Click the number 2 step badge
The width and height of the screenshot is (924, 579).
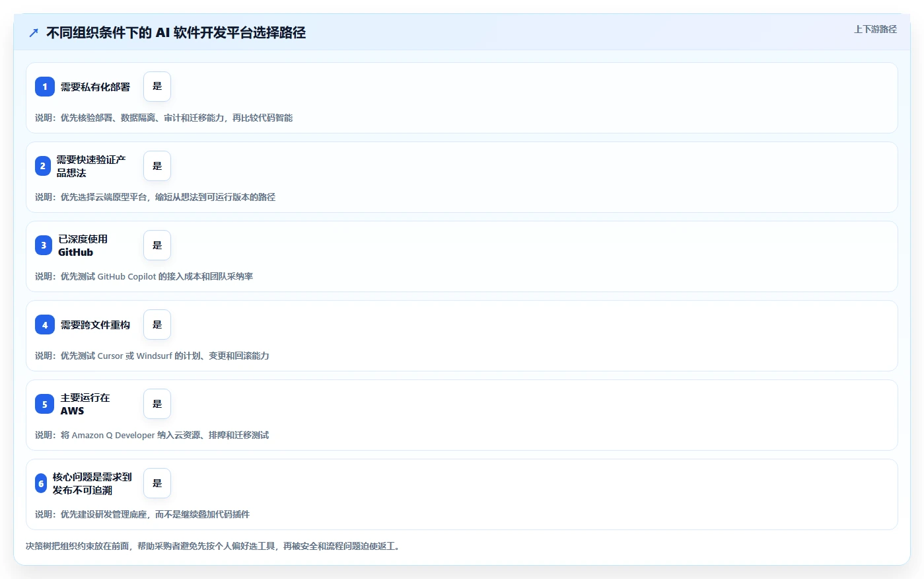[x=43, y=166]
